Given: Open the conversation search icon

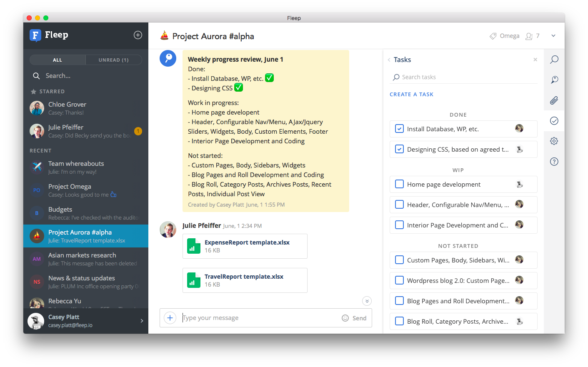Looking at the screenshot, I should coord(554,59).
